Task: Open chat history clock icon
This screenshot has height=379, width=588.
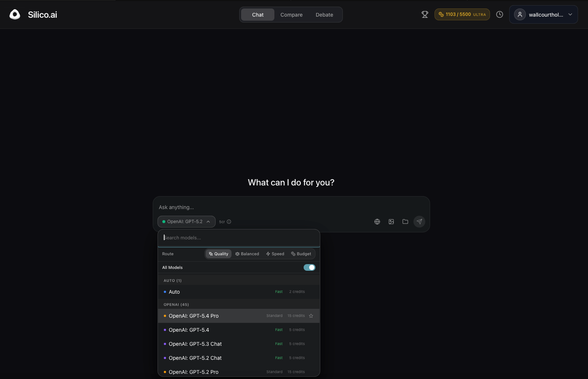Action: tap(499, 14)
